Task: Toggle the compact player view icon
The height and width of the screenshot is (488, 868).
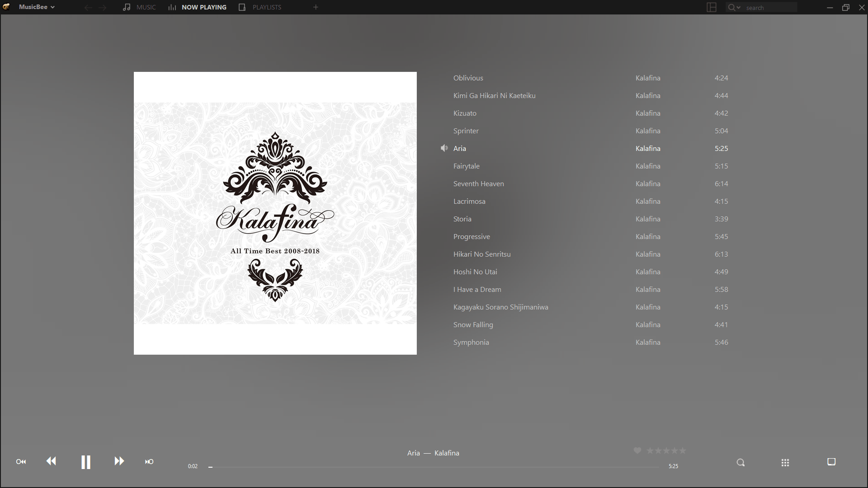Action: click(x=831, y=462)
